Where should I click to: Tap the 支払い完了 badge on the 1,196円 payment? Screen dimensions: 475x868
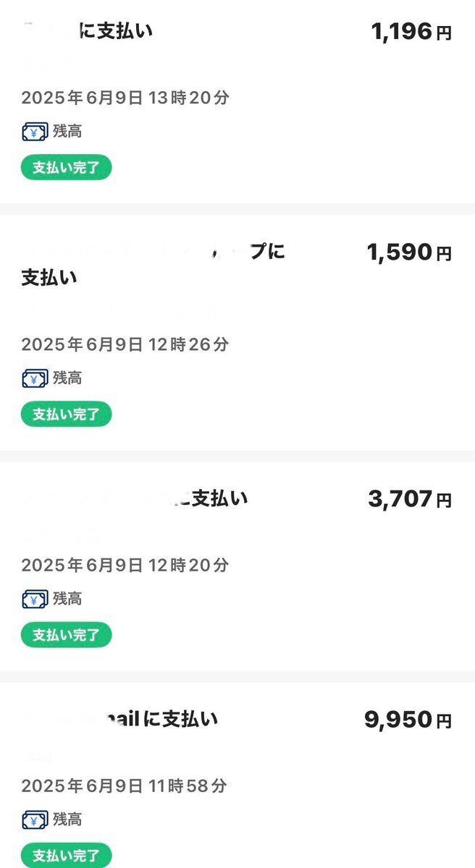66,168
